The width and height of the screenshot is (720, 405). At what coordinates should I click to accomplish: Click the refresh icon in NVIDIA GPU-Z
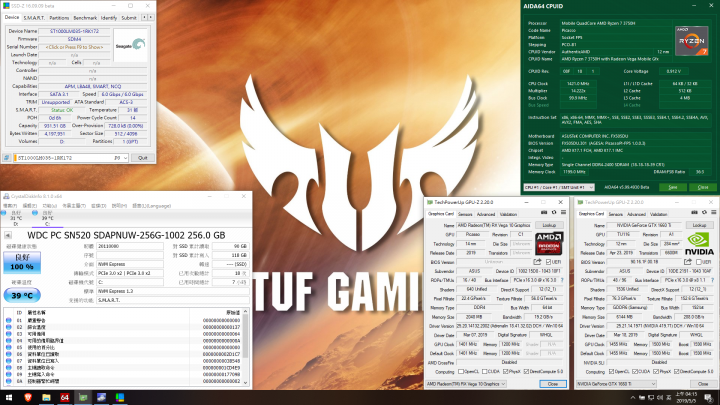[704, 213]
